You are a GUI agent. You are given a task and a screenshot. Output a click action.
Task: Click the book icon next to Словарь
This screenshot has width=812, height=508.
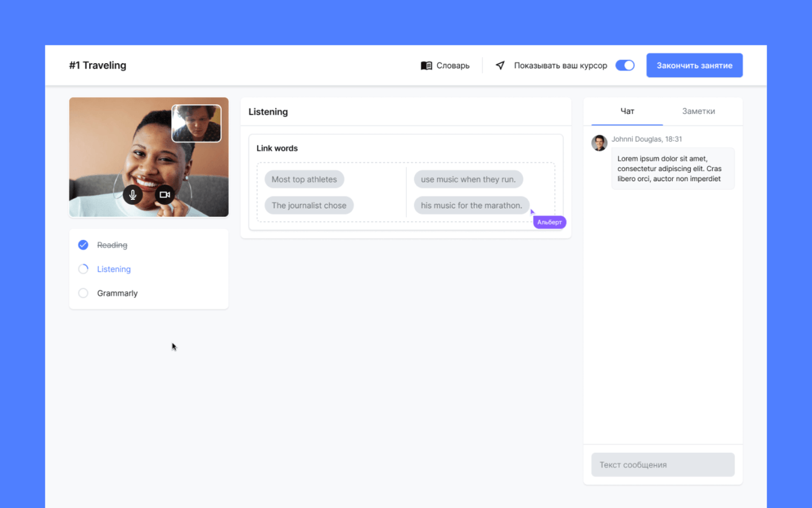(x=427, y=65)
